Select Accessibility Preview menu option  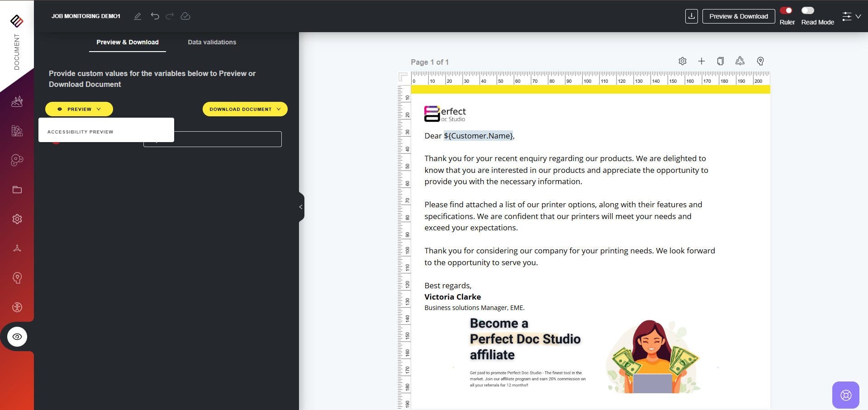point(81,132)
